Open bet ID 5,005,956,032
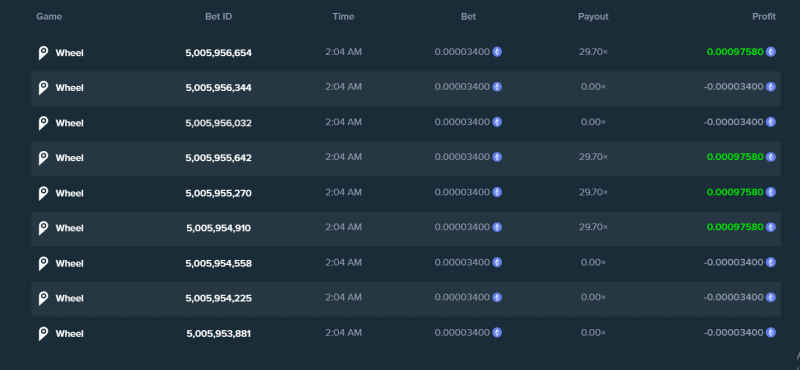The width and height of the screenshot is (800, 370). (x=218, y=123)
